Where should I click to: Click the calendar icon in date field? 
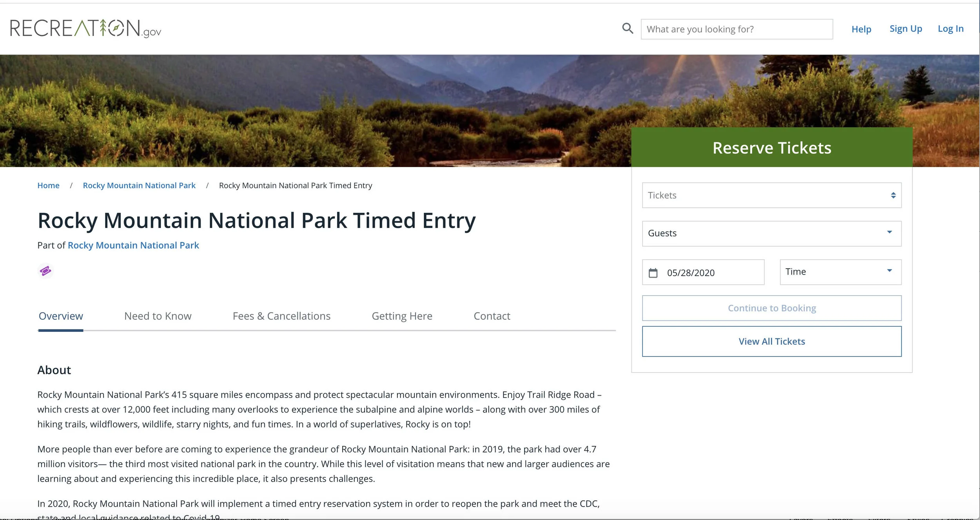(653, 273)
